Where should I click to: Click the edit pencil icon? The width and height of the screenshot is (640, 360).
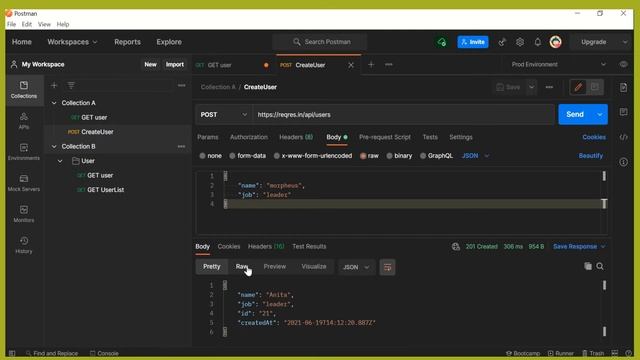pyautogui.click(x=578, y=87)
